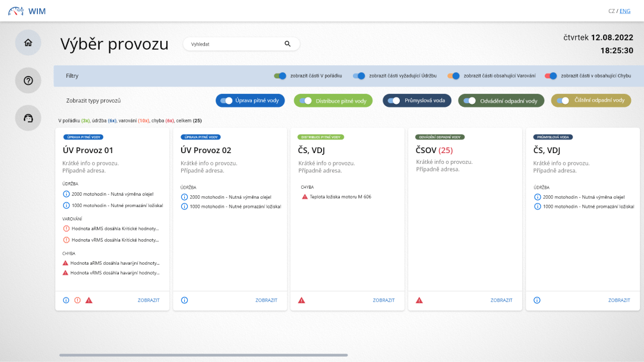
Task: Click the horizontal scrollbar at the bottom
Action: (203, 355)
